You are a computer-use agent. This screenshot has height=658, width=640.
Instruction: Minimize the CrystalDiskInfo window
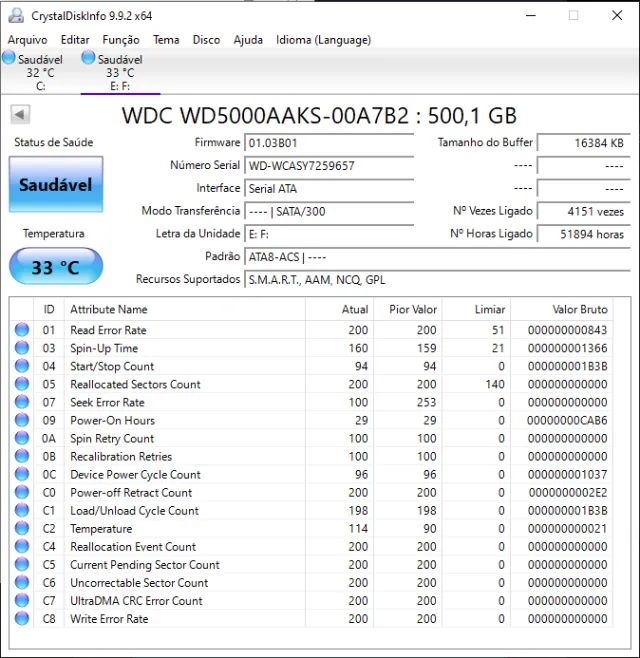click(531, 16)
